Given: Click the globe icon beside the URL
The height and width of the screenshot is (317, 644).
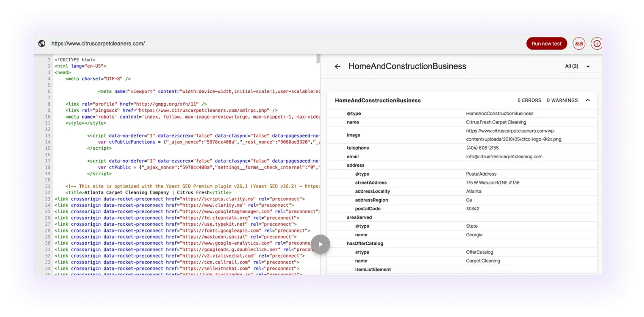Looking at the screenshot, I should point(42,44).
